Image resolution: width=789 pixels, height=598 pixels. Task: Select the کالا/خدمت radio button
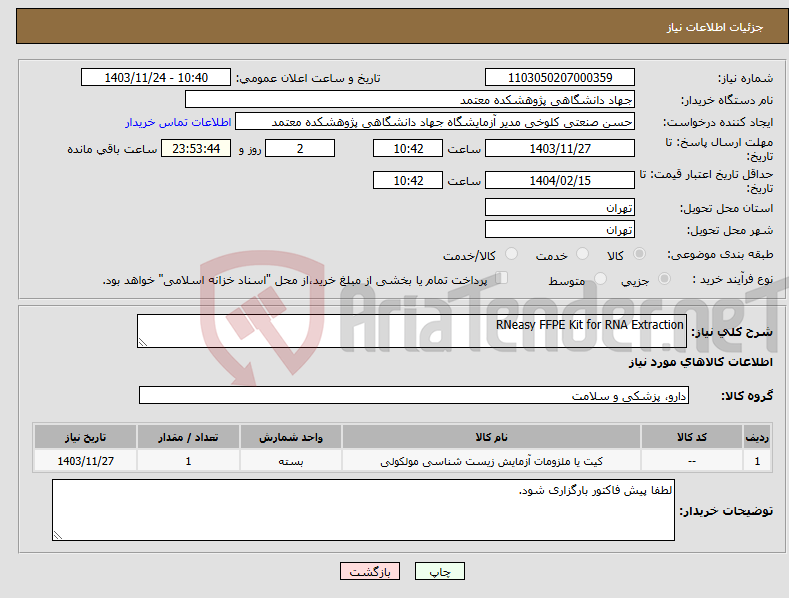coord(511,254)
